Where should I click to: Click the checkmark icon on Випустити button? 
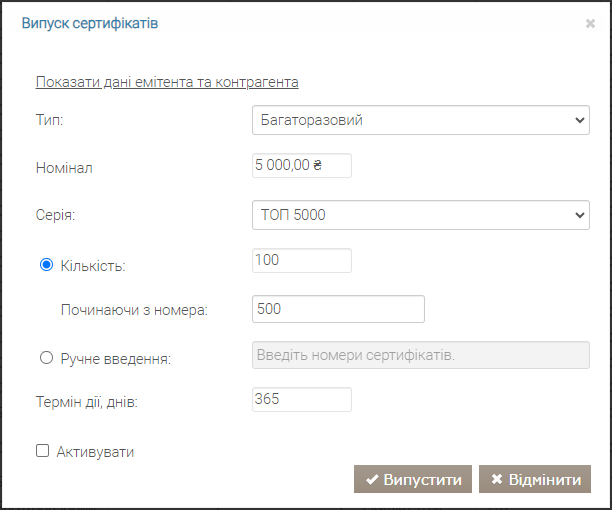click(x=372, y=480)
